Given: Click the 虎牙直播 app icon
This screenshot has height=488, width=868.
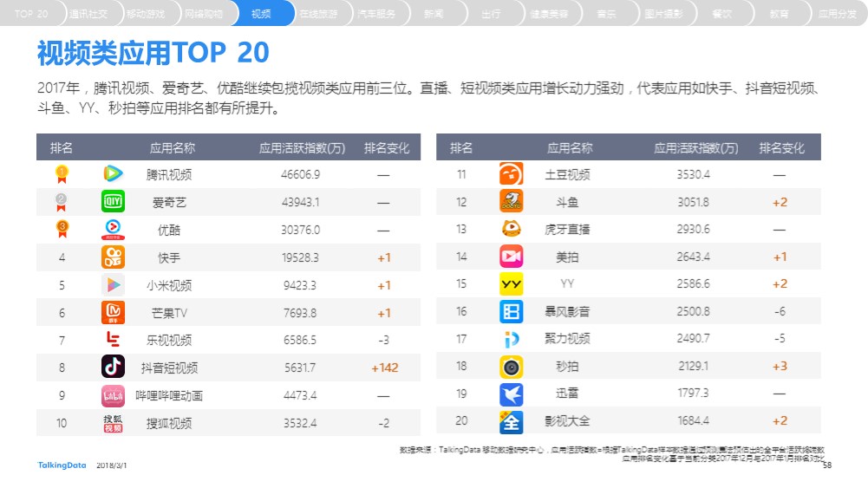Looking at the screenshot, I should click(x=511, y=228).
